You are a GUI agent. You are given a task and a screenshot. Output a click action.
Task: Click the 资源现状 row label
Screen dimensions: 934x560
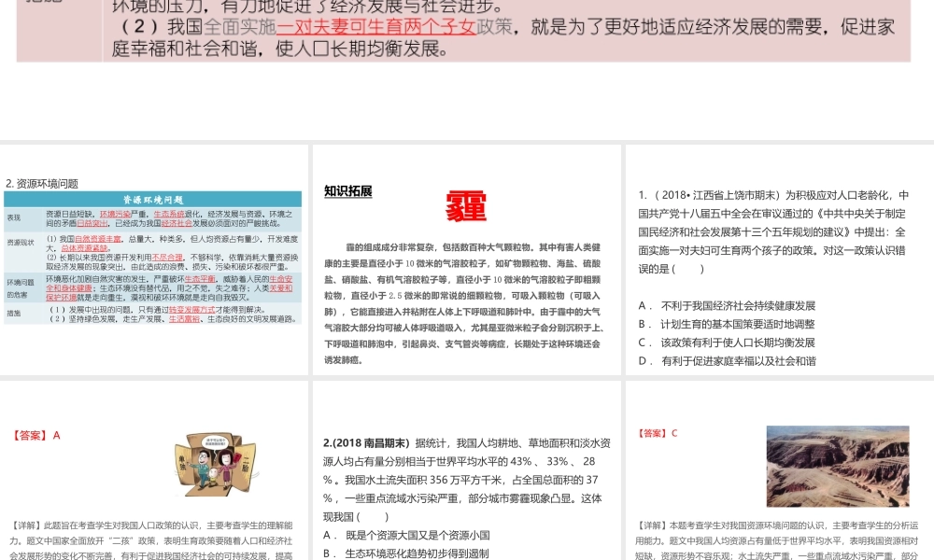pyautogui.click(x=21, y=243)
